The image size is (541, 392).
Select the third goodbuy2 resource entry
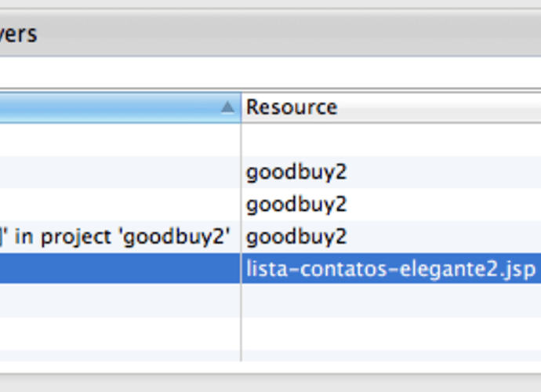296,237
